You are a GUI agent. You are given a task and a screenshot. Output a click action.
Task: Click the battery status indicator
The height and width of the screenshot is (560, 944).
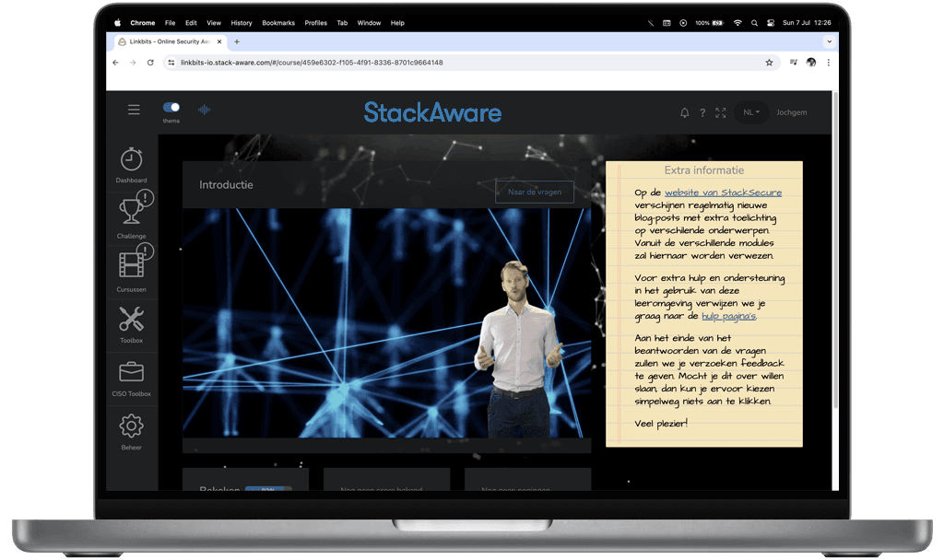point(709,23)
